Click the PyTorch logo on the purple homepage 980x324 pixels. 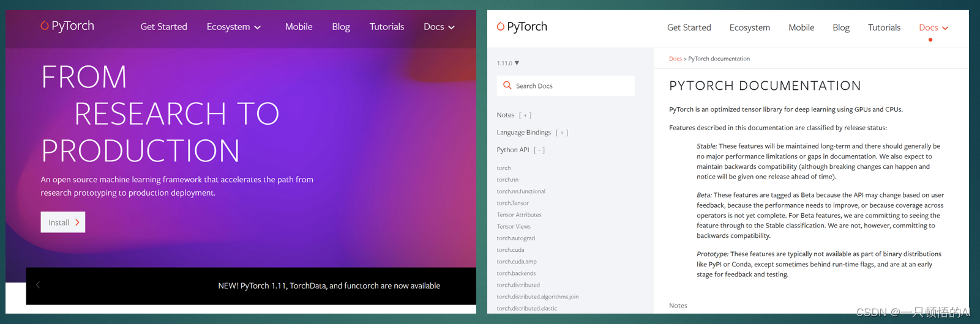point(67,26)
